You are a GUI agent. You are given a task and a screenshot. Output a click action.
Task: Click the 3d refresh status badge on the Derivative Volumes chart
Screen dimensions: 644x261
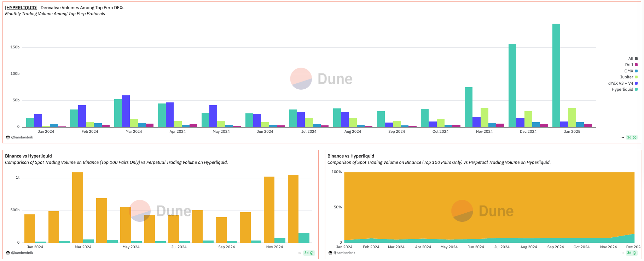pos(632,137)
